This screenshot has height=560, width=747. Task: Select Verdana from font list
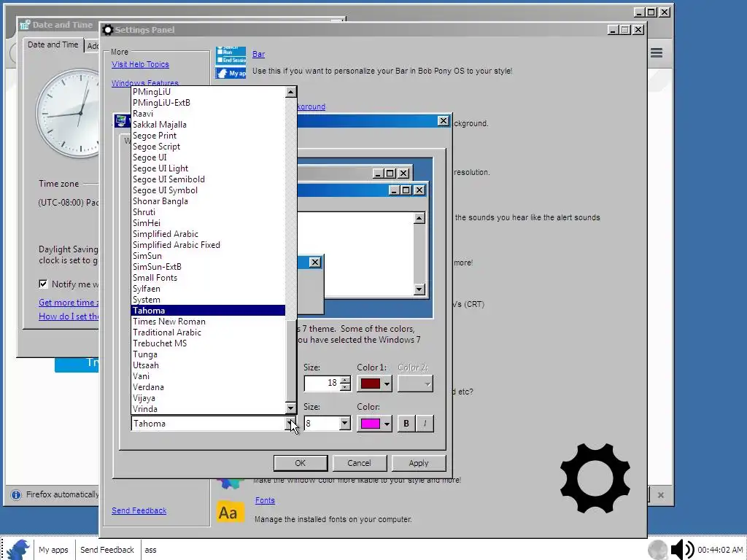[208, 387]
